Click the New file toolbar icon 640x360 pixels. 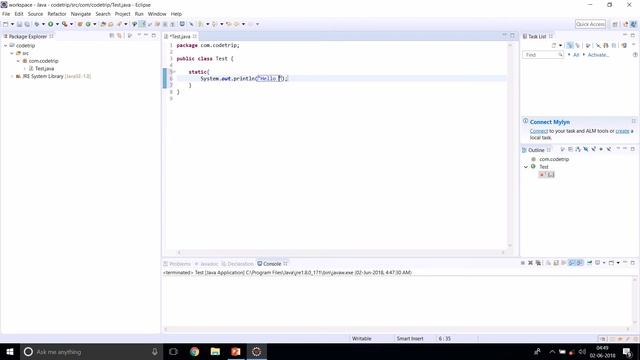(6, 24)
